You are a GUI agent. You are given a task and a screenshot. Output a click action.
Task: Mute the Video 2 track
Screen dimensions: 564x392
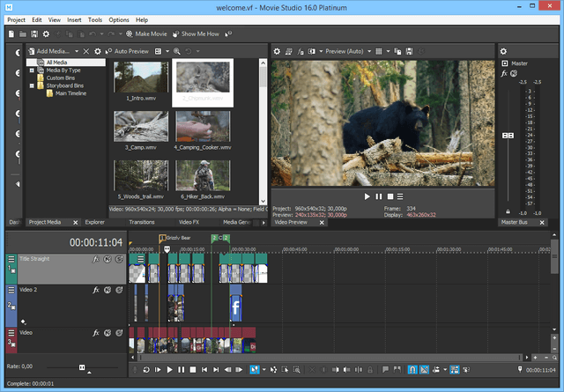tap(108, 289)
